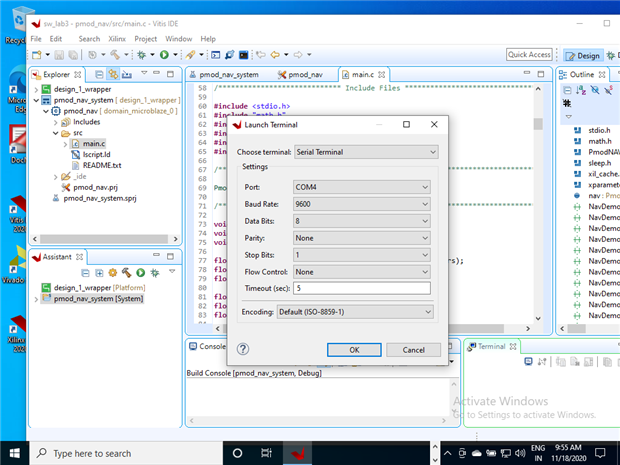The image size is (620, 465).
Task: Click the Open a Terminal icon in Terminal panel
Action: [528, 361]
